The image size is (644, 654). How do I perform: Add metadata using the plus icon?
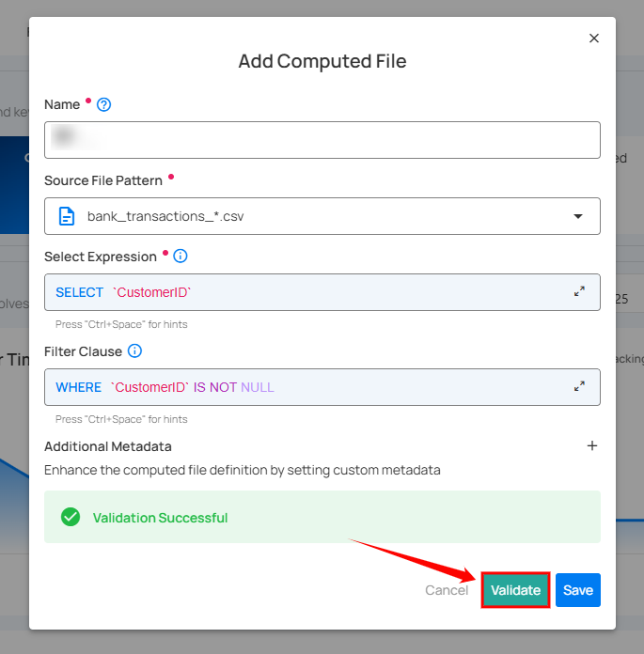[x=592, y=446]
